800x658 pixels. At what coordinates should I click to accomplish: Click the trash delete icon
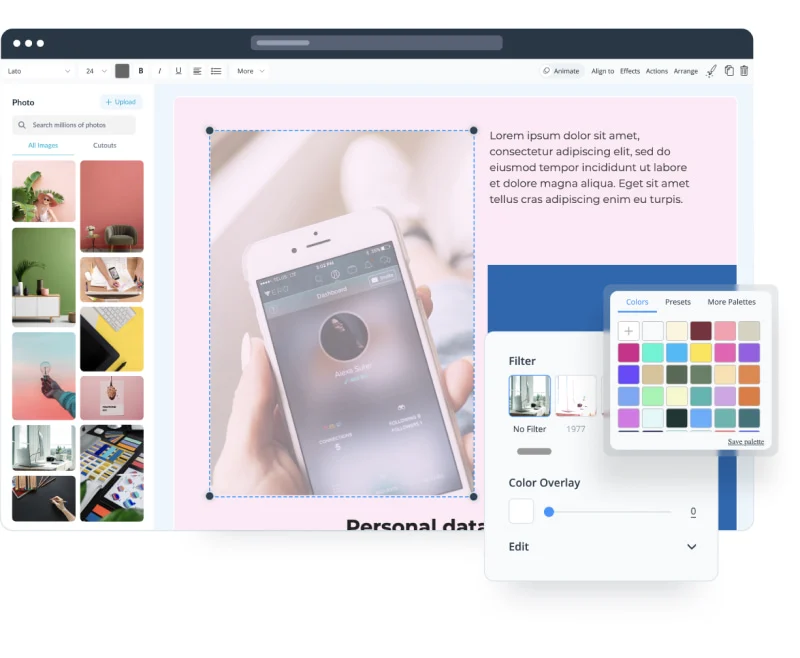tap(744, 71)
